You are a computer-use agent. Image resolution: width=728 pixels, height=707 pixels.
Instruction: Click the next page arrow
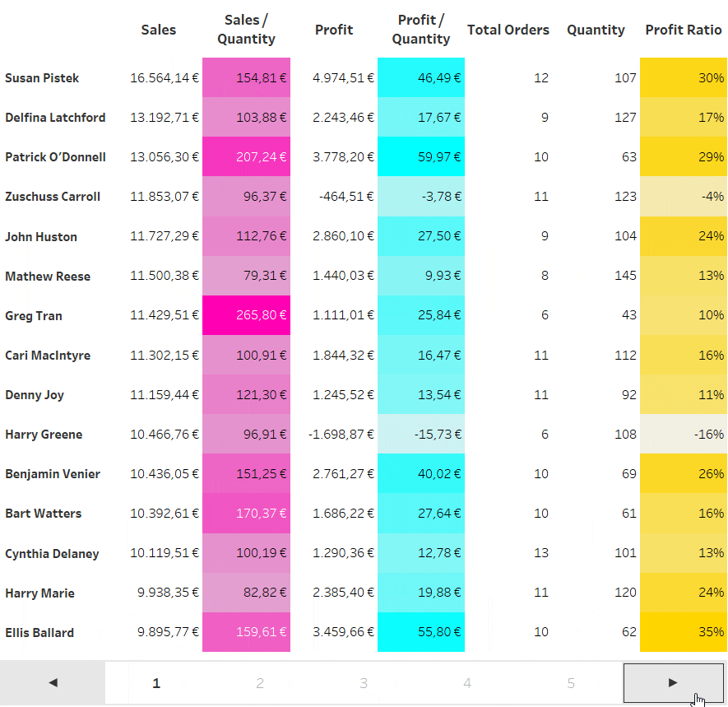pos(675,682)
